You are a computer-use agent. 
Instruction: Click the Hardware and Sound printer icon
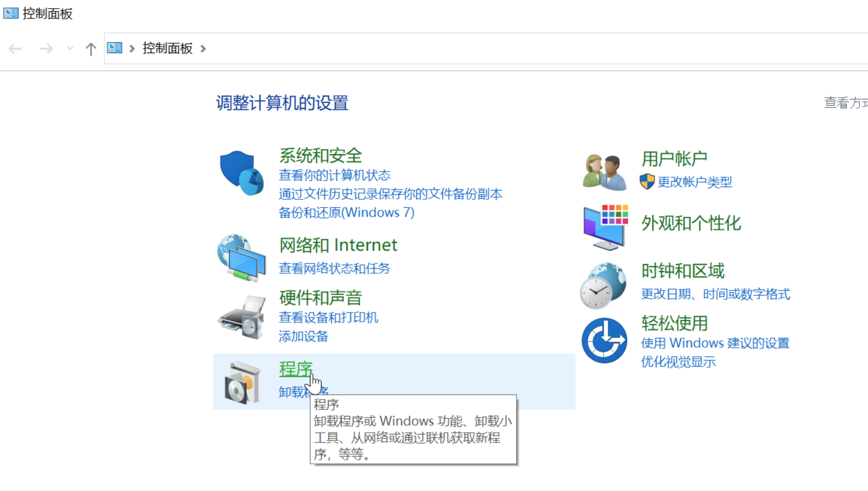[x=242, y=317]
